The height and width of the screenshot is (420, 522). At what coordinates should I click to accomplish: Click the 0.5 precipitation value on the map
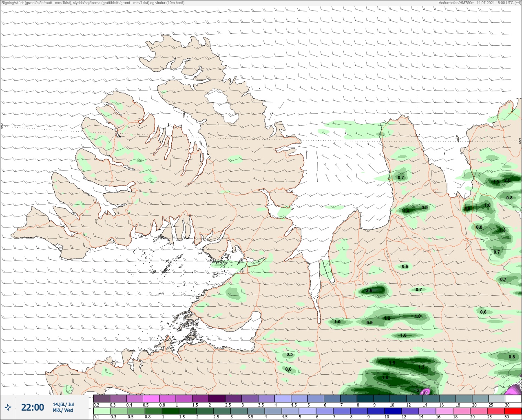click(x=290, y=354)
